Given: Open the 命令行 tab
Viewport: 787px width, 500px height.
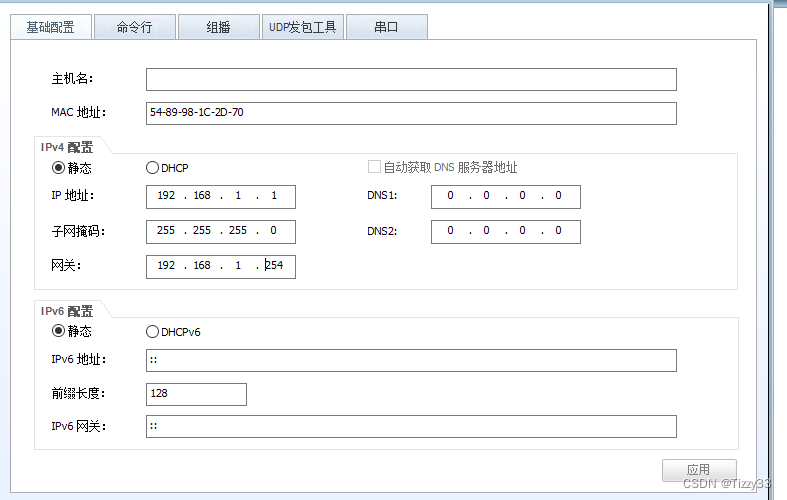Looking at the screenshot, I should click(135, 27).
